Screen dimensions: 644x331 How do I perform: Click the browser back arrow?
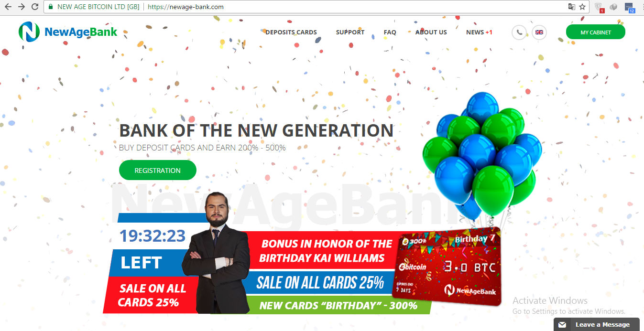pos(8,7)
